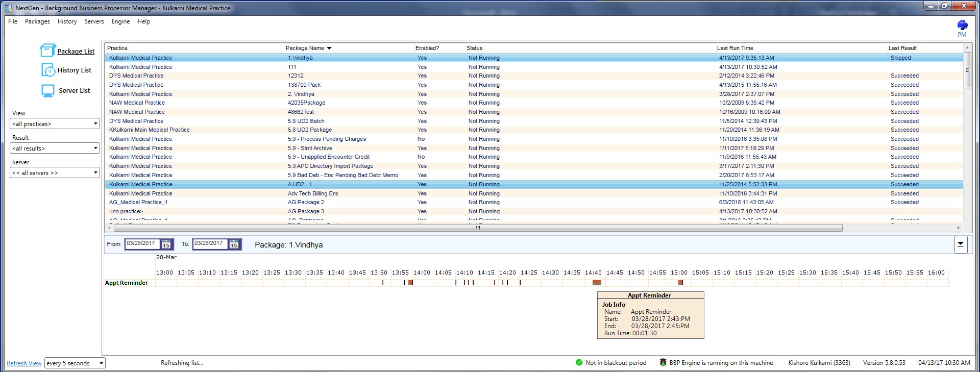This screenshot has height=372, width=980.
Task: Click the BBP Engine status icon
Action: pyautogui.click(x=663, y=362)
